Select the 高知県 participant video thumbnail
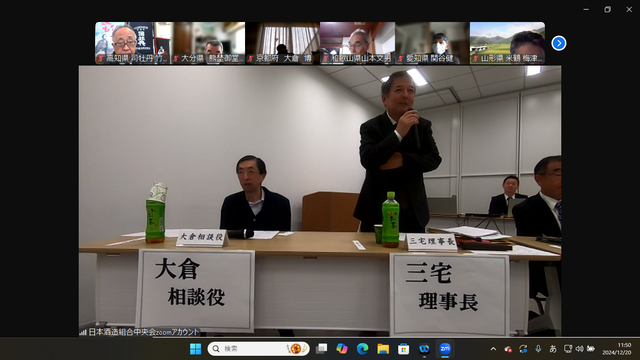The width and height of the screenshot is (640, 360). pyautogui.click(x=133, y=43)
